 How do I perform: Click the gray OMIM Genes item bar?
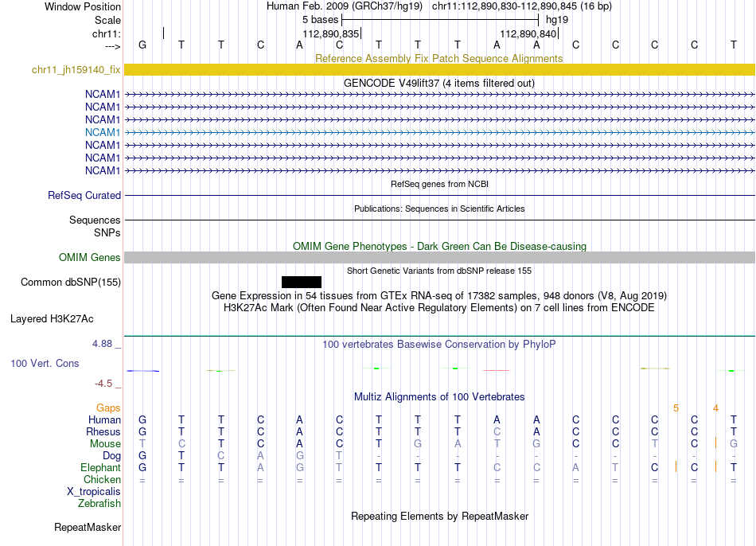click(440, 258)
